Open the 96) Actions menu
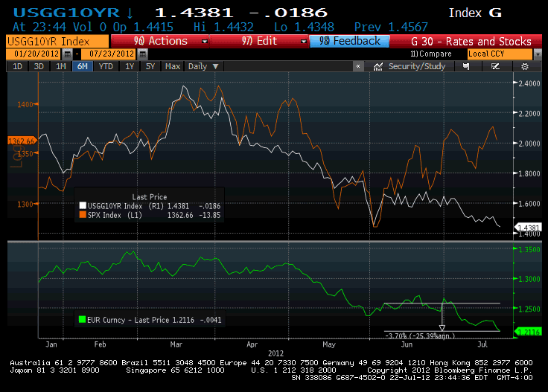 pos(160,41)
